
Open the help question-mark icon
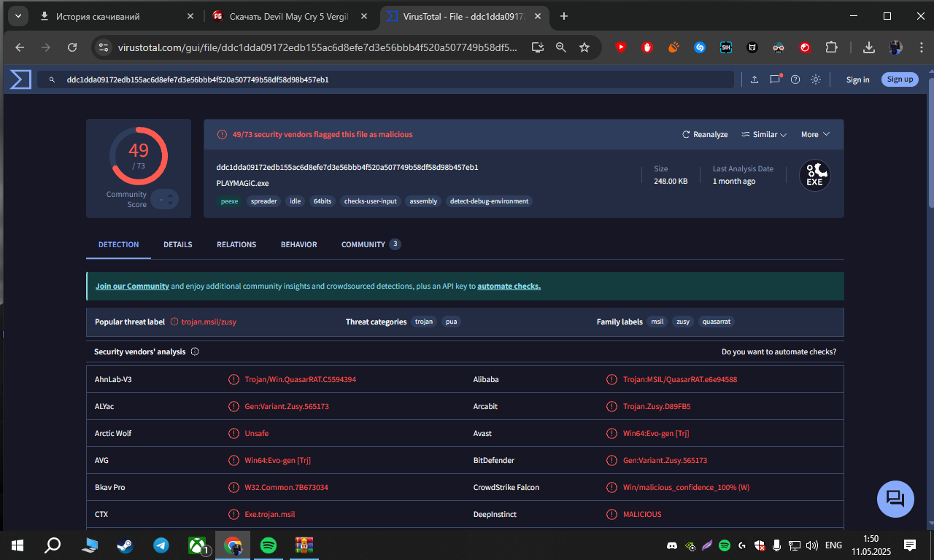coord(795,79)
